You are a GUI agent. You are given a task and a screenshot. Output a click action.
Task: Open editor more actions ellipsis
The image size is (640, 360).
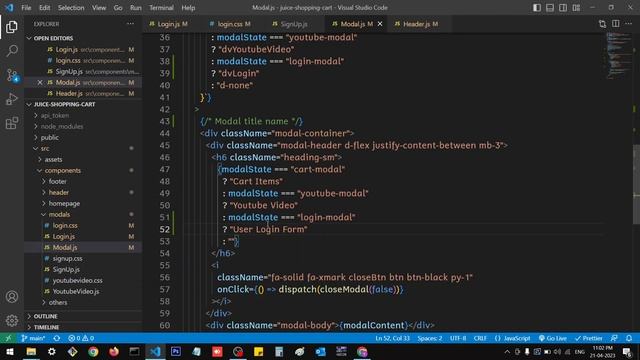click(629, 24)
